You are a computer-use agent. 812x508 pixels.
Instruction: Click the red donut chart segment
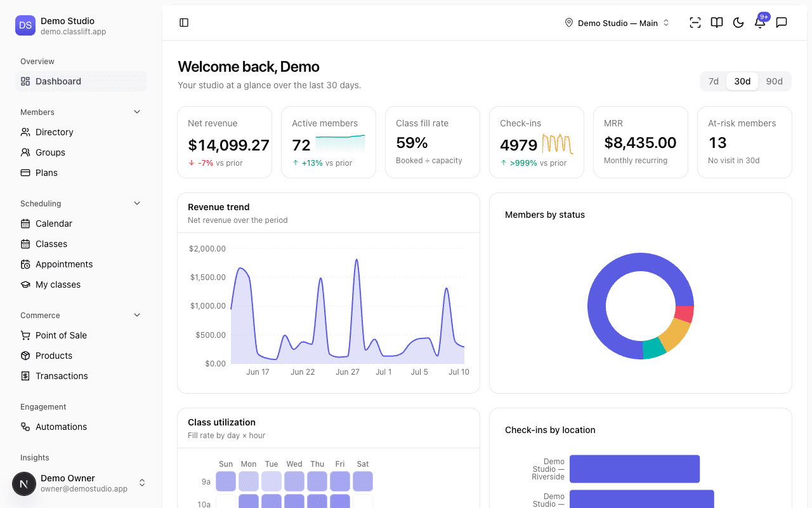(x=684, y=313)
